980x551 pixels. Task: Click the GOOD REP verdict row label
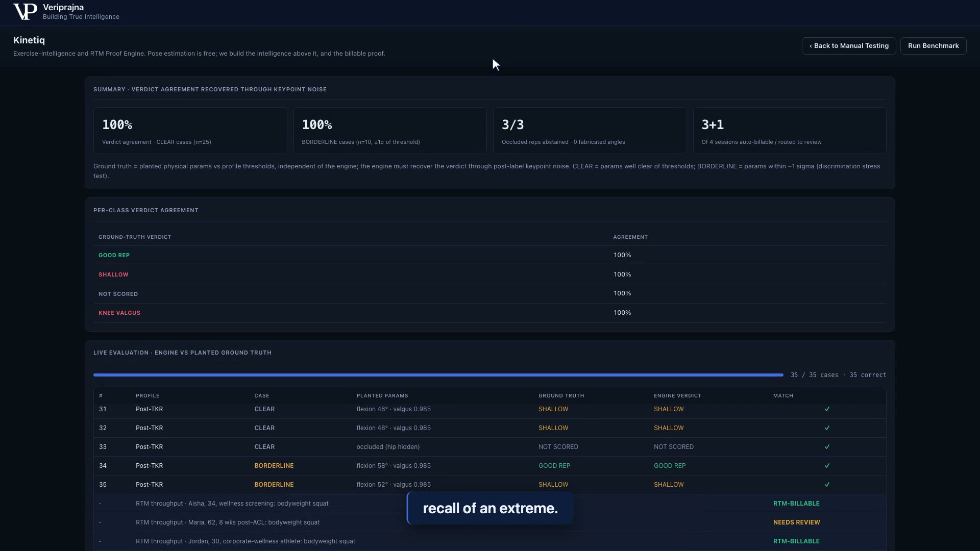114,255
